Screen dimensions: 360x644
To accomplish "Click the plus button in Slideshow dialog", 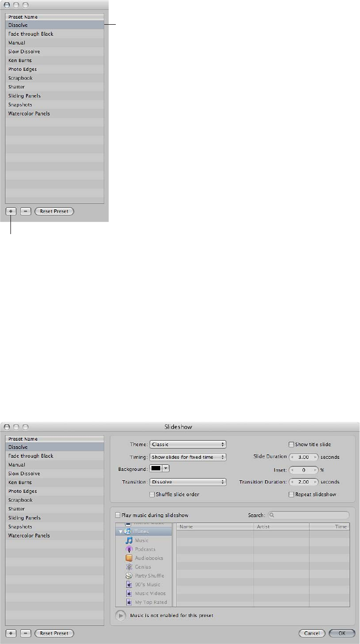I will click(11, 633).
